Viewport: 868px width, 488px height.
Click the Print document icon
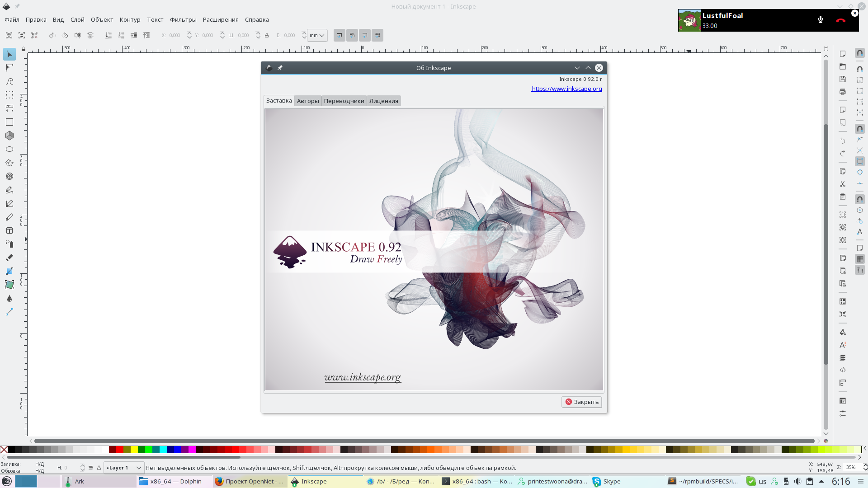pos(843,92)
